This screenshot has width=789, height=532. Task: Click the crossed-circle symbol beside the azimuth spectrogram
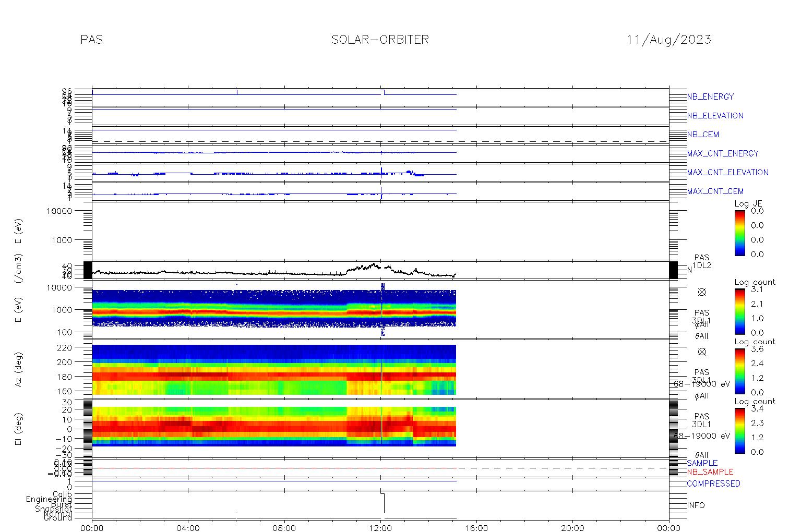click(x=702, y=352)
